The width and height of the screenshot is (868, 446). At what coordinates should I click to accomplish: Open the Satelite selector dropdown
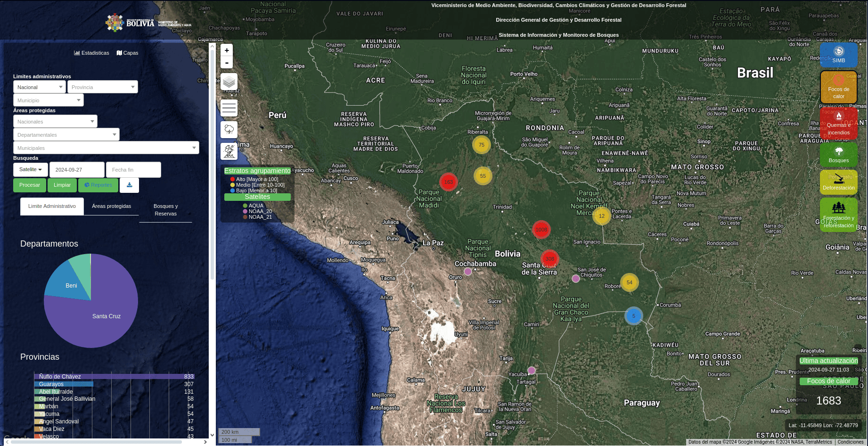pos(31,169)
